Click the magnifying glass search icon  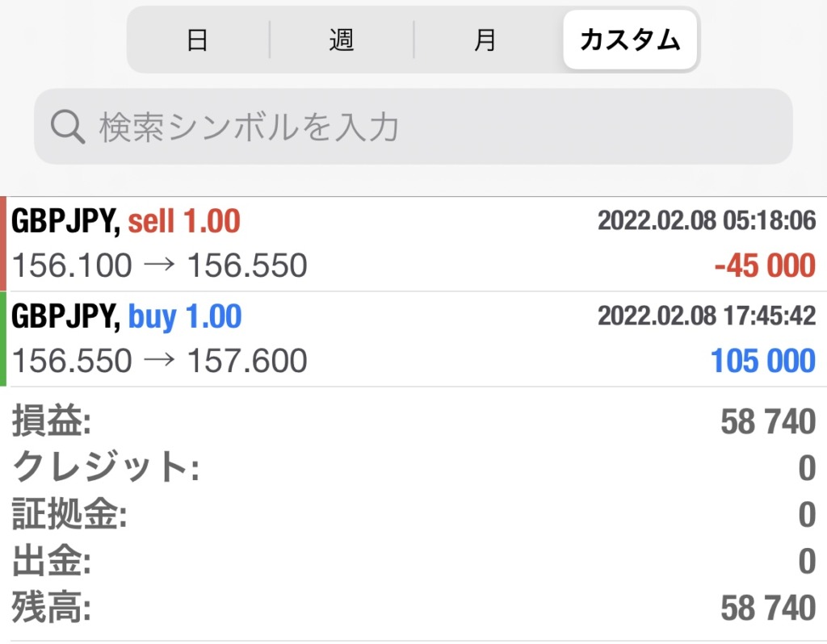(68, 127)
